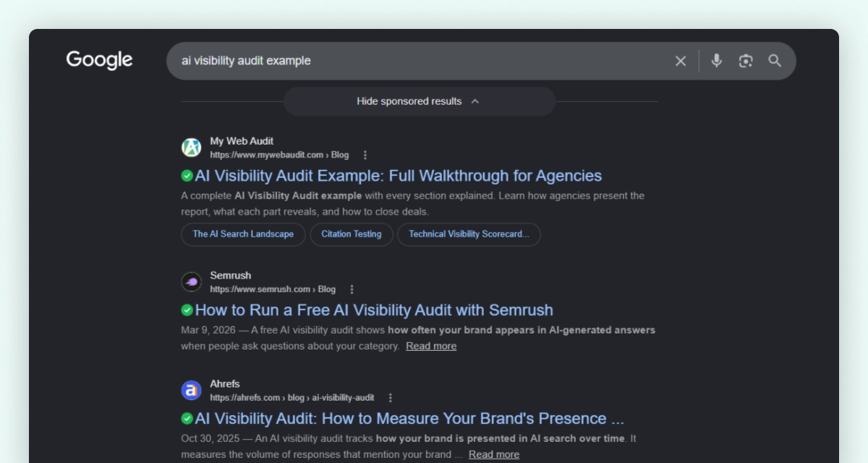Run search with magnifying glass icon
Viewport: 868px width, 463px height.
pos(775,61)
